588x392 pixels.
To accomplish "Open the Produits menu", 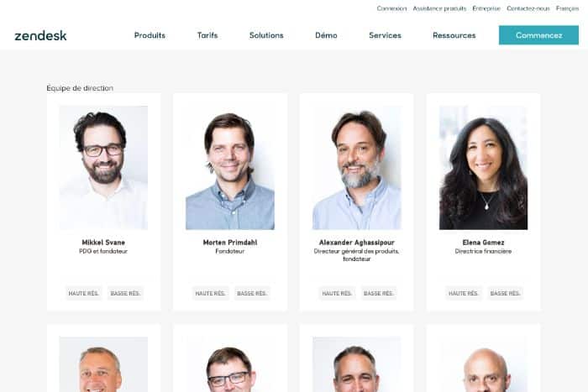I will [150, 35].
